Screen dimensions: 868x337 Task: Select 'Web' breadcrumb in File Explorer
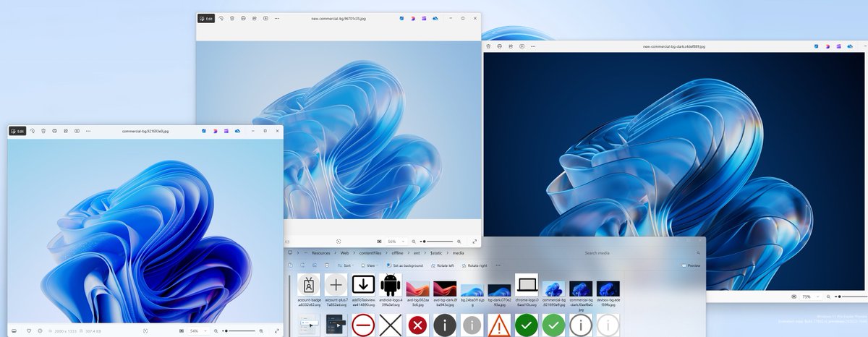pyautogui.click(x=345, y=253)
